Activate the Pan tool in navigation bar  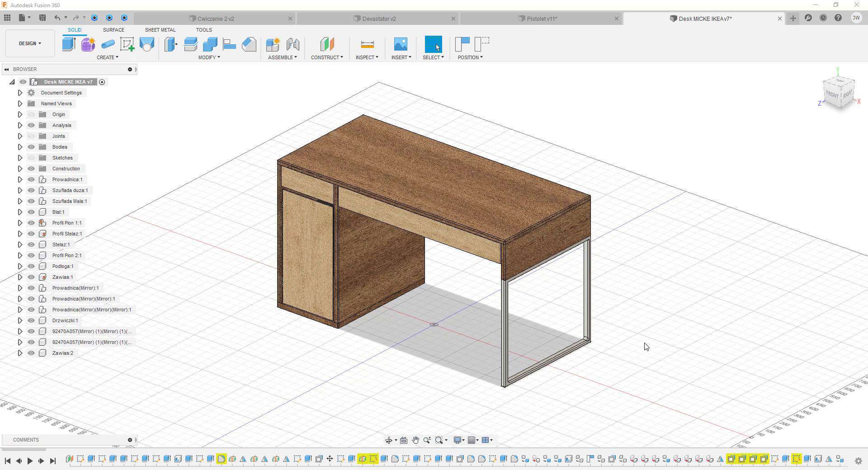415,440
